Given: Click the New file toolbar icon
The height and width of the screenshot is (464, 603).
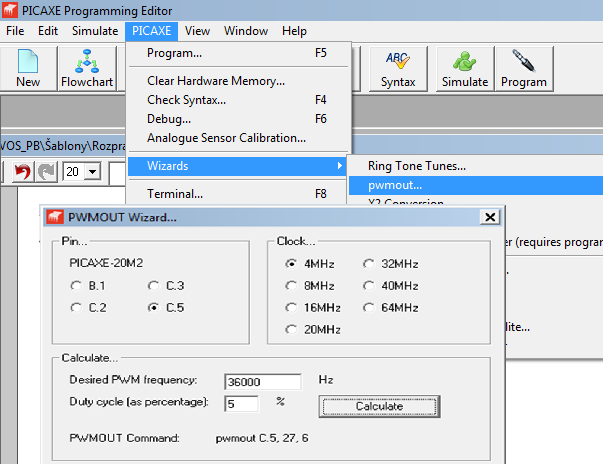Looking at the screenshot, I should click(x=28, y=68).
